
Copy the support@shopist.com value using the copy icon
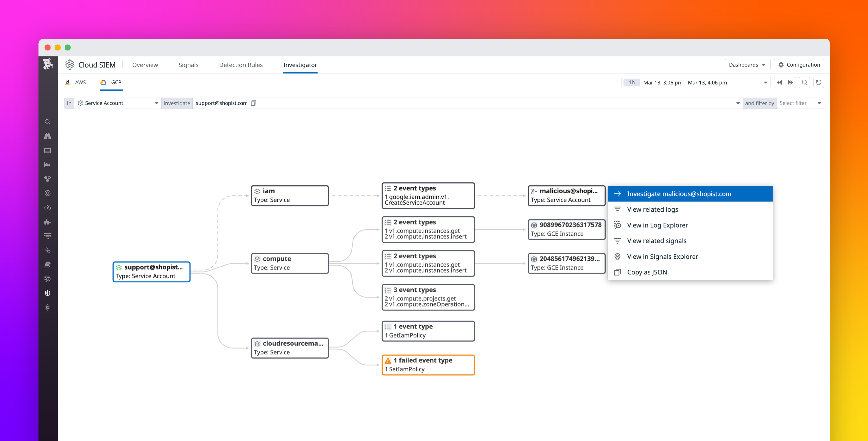[253, 103]
